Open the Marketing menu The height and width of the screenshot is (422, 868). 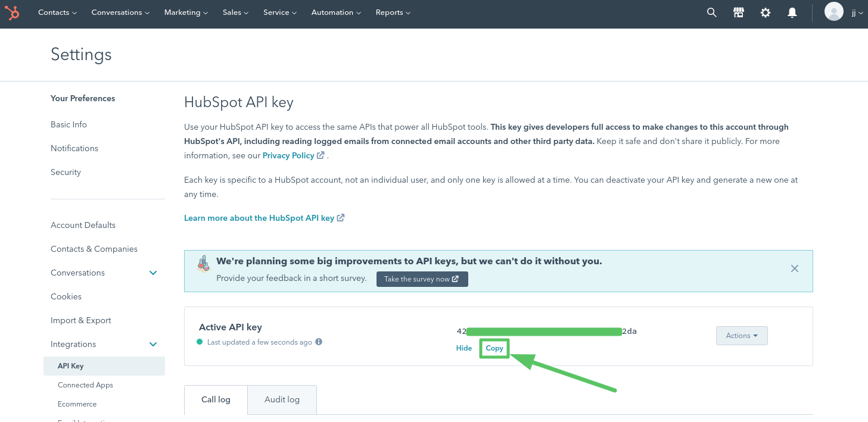pyautogui.click(x=186, y=12)
